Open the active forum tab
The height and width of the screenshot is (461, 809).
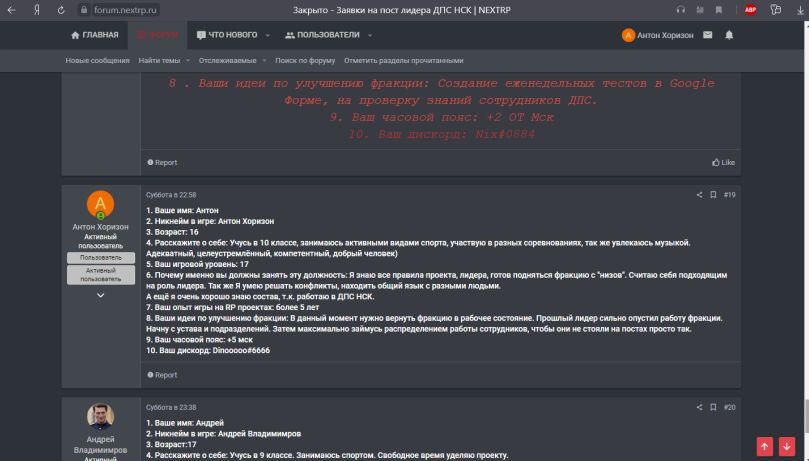click(x=157, y=35)
